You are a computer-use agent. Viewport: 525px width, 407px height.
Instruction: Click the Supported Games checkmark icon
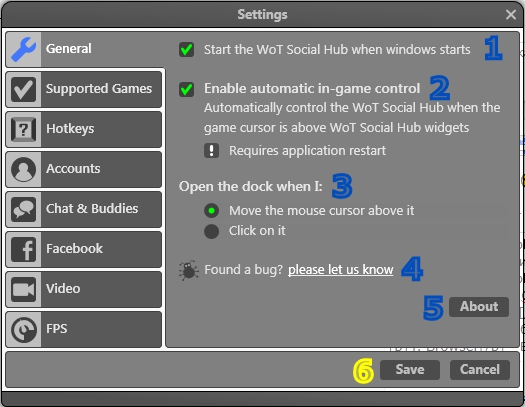[x=23, y=89]
